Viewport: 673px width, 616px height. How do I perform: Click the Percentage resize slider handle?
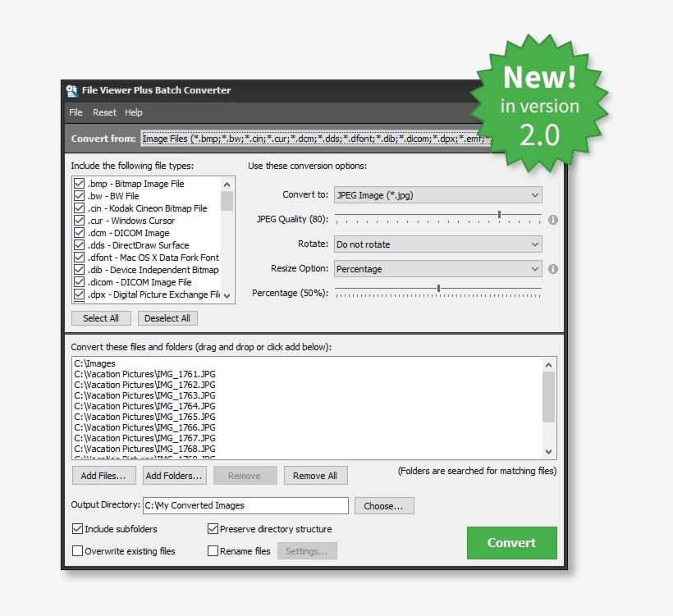pos(438,288)
